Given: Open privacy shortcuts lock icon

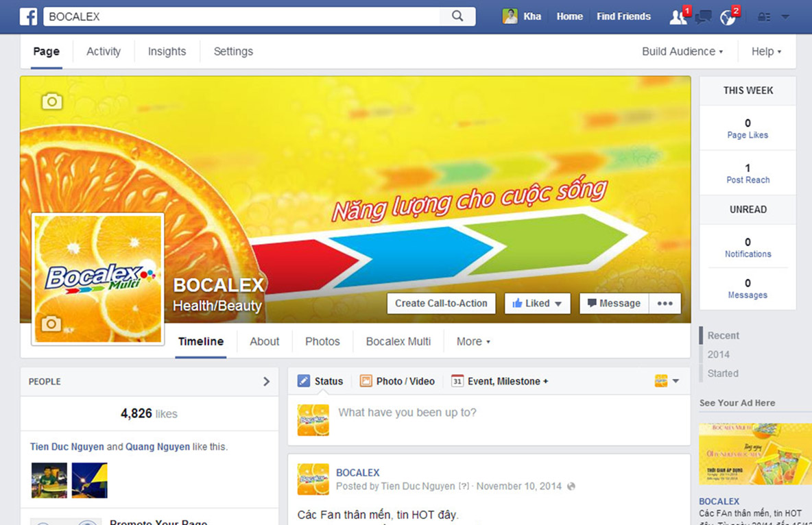Looking at the screenshot, I should point(764,17).
